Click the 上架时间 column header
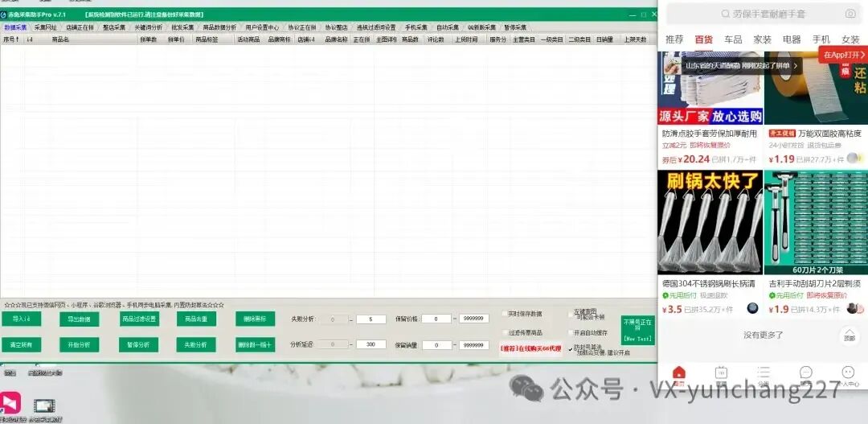Viewport: 868px width, 424px height. click(x=466, y=40)
